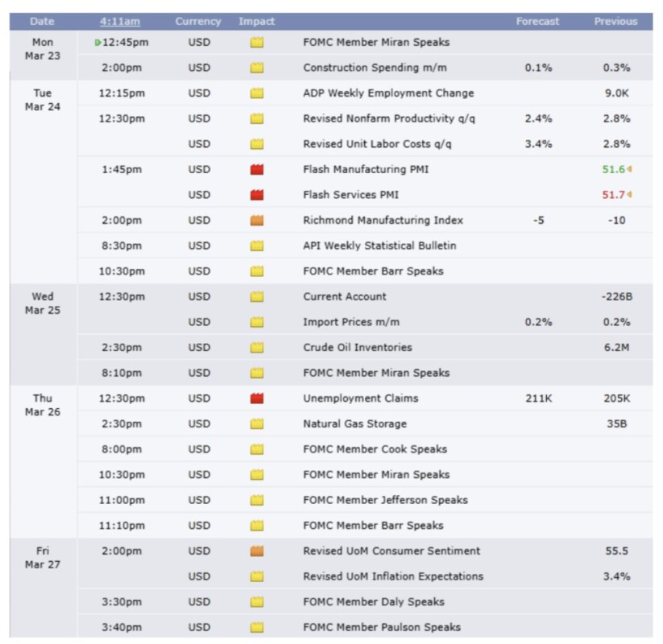
Task: Click the yellow impact icon for Natural Gas Storage
Action: (257, 424)
